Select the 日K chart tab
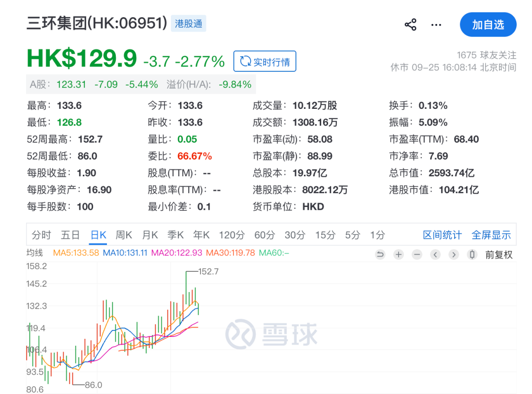 pos(99,235)
